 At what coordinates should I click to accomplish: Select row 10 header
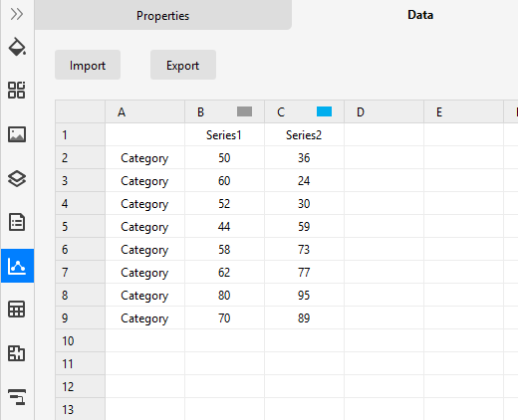pos(80,340)
